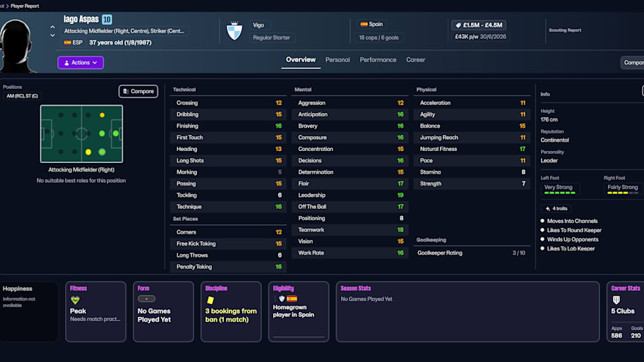Image resolution: width=644 pixels, height=362 pixels.
Task: Select the bright green striker dot on pitch
Action: [116, 133]
